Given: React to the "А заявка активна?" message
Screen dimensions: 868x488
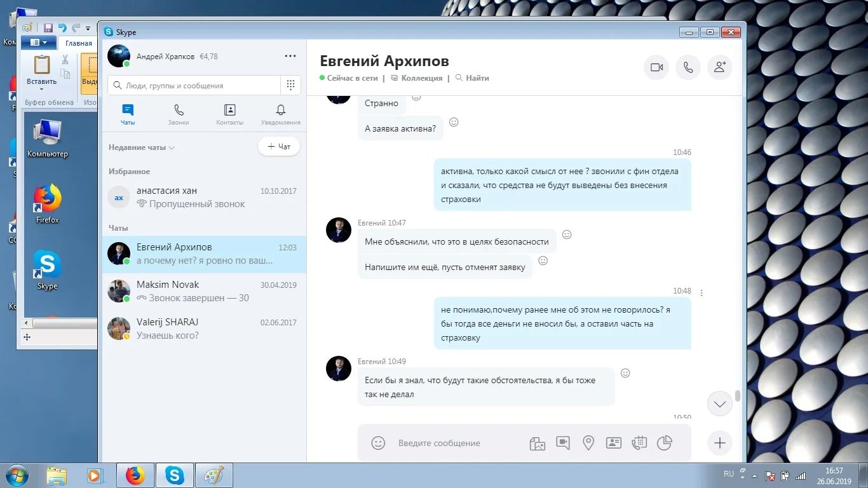Looking at the screenshot, I should click(454, 122).
